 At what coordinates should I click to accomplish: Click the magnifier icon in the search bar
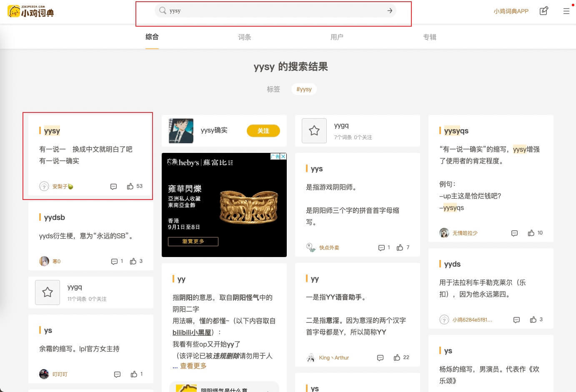[x=163, y=11]
